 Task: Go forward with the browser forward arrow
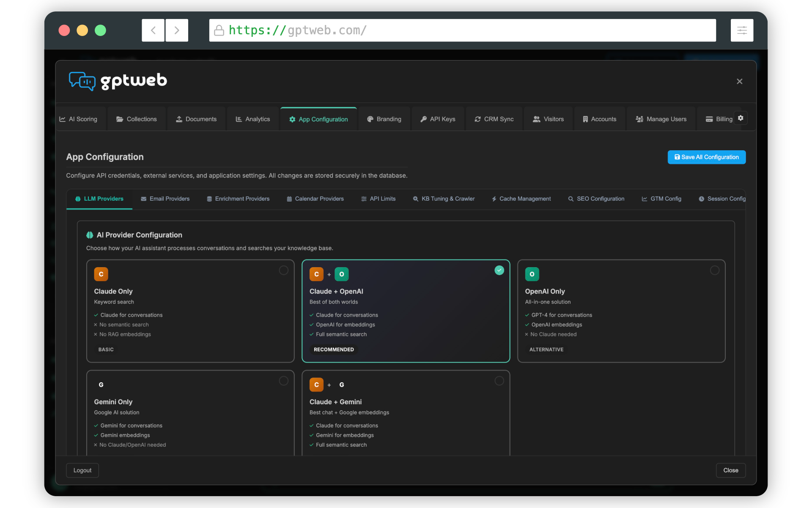pos(177,30)
